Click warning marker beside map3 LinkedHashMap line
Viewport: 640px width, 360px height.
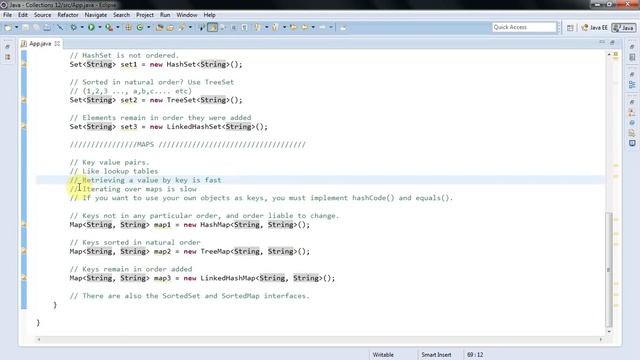tap(24, 278)
